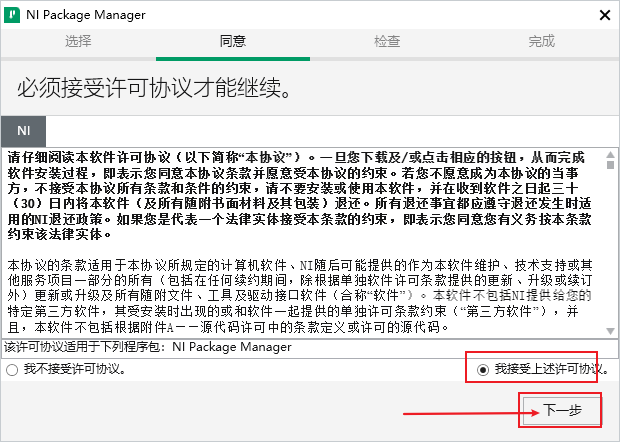Click the license scrollbar up arrow
The image size is (620, 442).
611,155
